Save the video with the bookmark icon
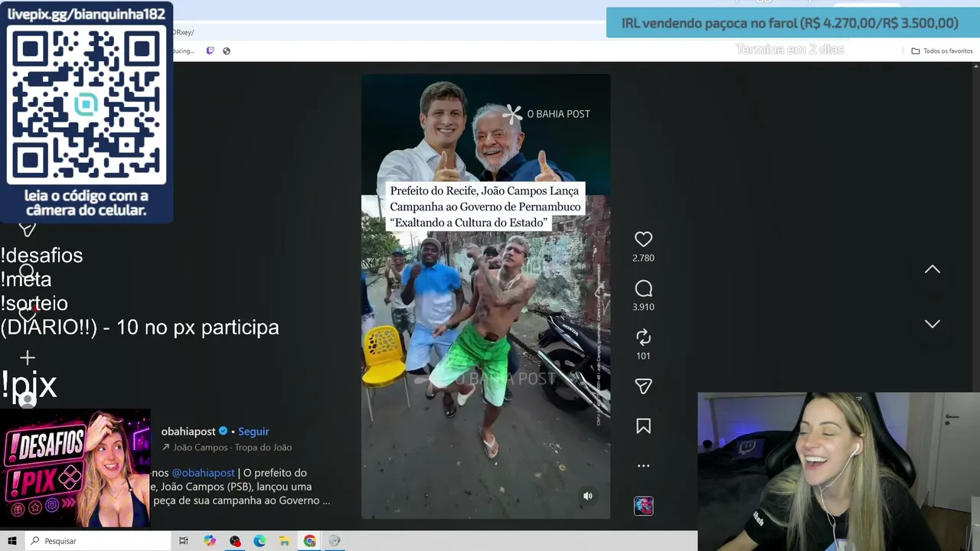This screenshot has width=980, height=551. coord(643,426)
